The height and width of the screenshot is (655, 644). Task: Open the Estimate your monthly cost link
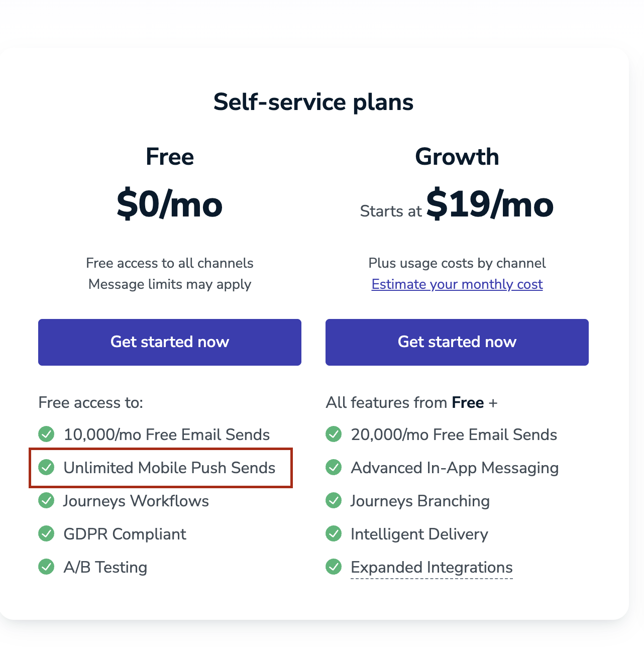pos(457,284)
